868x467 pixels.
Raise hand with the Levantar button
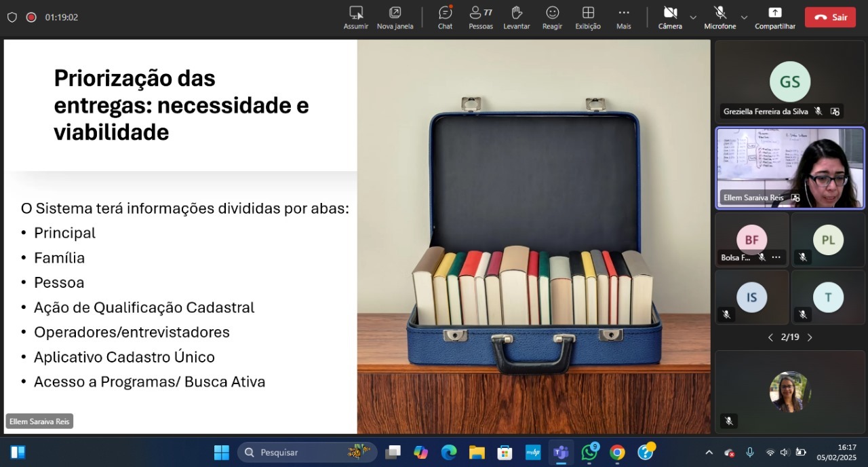(516, 18)
